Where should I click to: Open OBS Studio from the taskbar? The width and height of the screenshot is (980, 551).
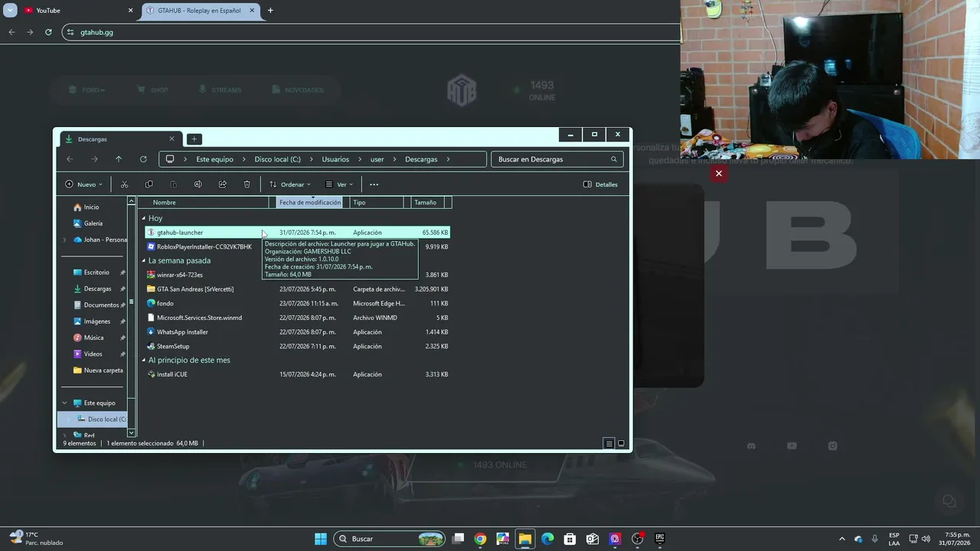pos(637,539)
